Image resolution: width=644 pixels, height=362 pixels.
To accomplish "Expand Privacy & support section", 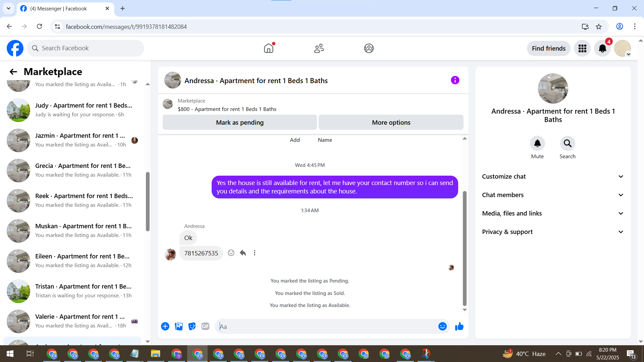I will (x=553, y=232).
